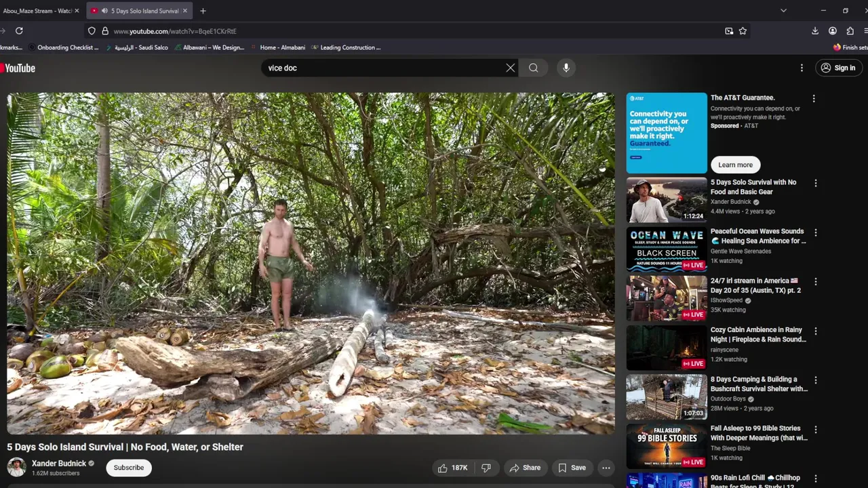Mute the tab using the speaker icon
The image size is (868, 488).
coord(104,11)
